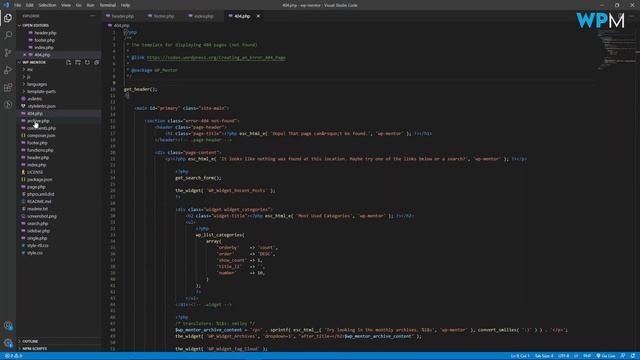Click New File icon in WP-MENTOR header

69,62
